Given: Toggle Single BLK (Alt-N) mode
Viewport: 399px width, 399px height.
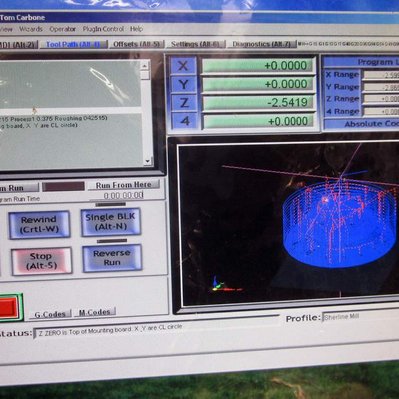Looking at the screenshot, I should [111, 222].
